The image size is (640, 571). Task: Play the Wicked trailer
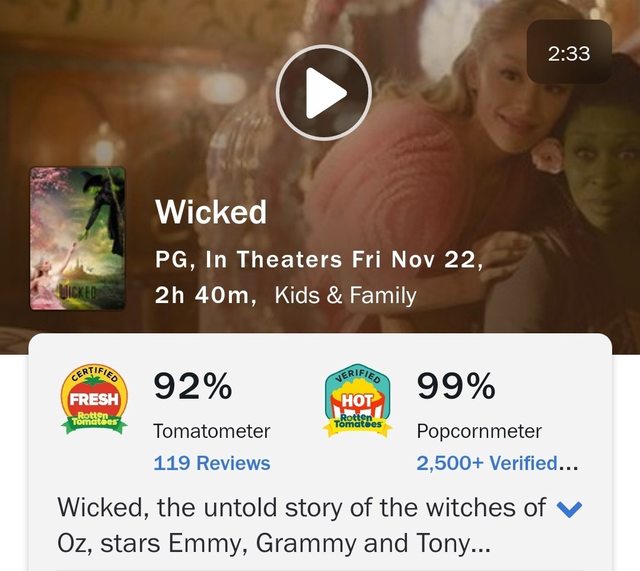click(318, 95)
